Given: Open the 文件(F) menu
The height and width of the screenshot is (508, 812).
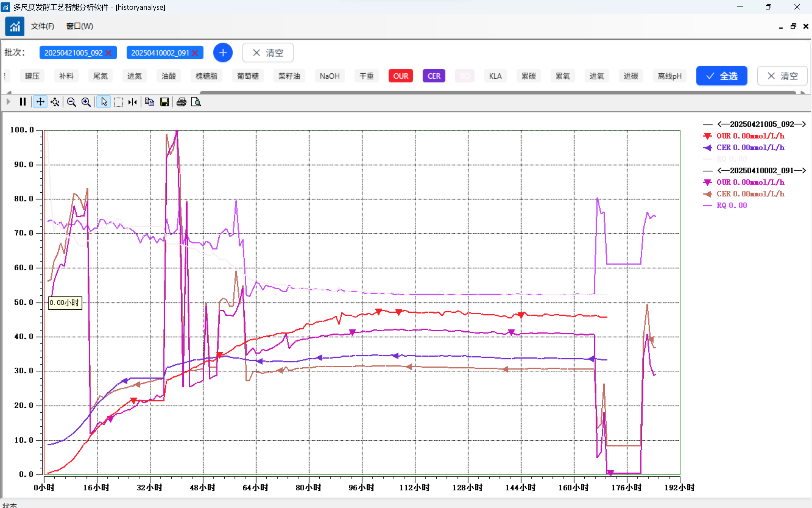Looking at the screenshot, I should 42,26.
